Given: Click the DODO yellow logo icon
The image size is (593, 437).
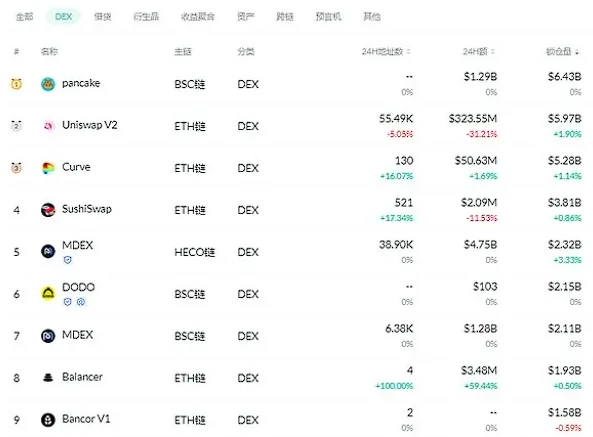Looking at the screenshot, I should [48, 293].
